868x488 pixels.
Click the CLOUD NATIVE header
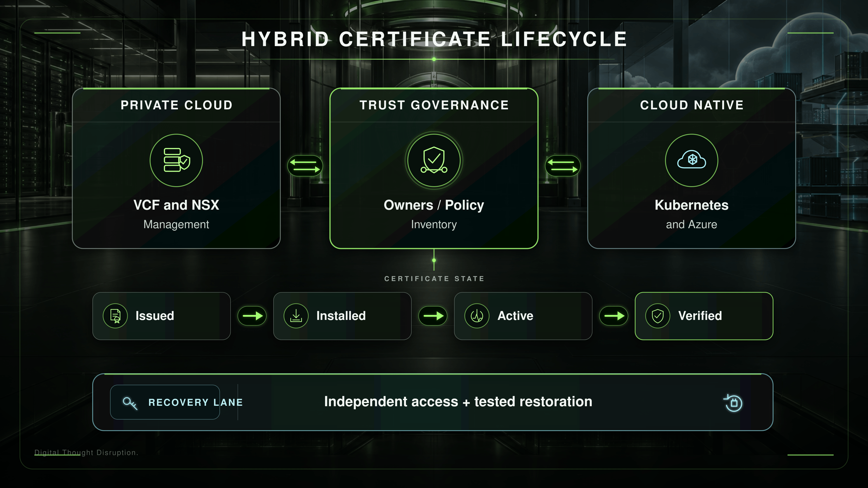(x=692, y=105)
